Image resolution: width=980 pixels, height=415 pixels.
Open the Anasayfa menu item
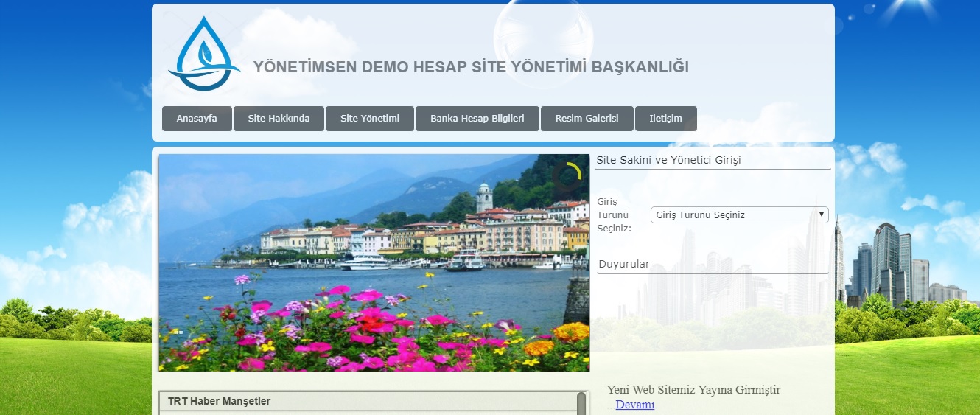point(197,119)
